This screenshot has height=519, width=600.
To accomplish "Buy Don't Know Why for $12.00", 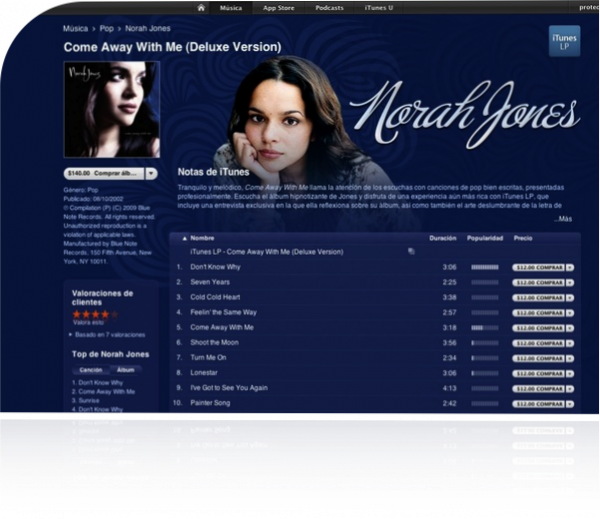I will coord(538,268).
